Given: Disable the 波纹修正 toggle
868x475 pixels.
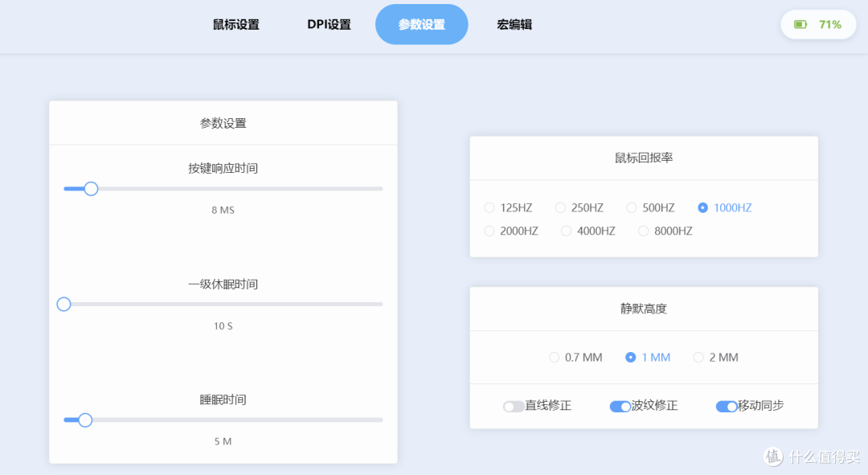Looking at the screenshot, I should 620,407.
